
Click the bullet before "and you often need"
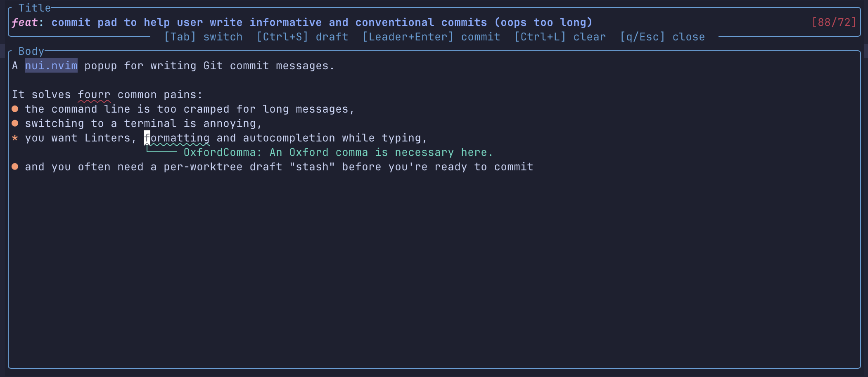pyautogui.click(x=15, y=167)
